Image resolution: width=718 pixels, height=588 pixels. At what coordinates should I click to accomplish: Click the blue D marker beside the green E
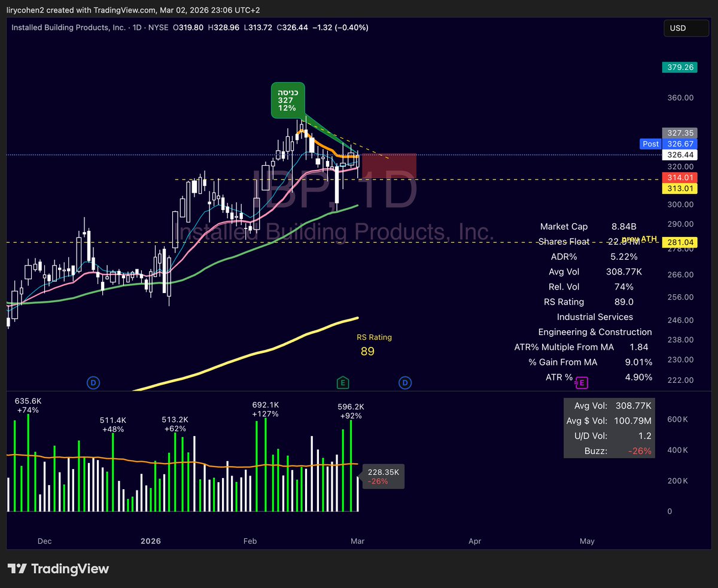(405, 382)
